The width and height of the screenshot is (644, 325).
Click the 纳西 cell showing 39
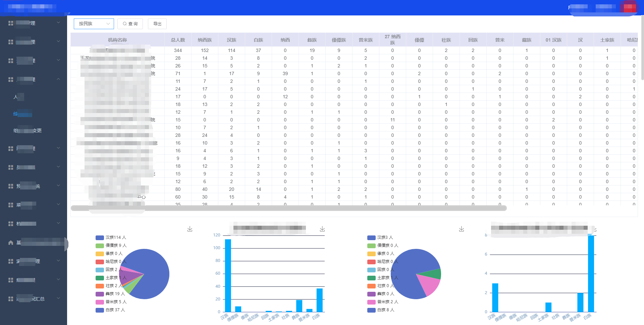(285, 73)
